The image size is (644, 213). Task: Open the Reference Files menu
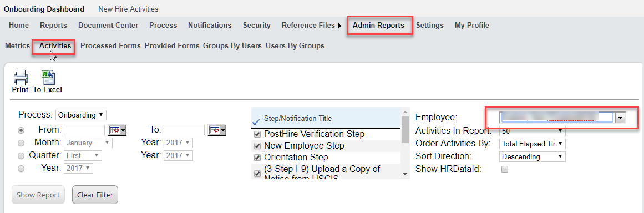click(x=308, y=26)
